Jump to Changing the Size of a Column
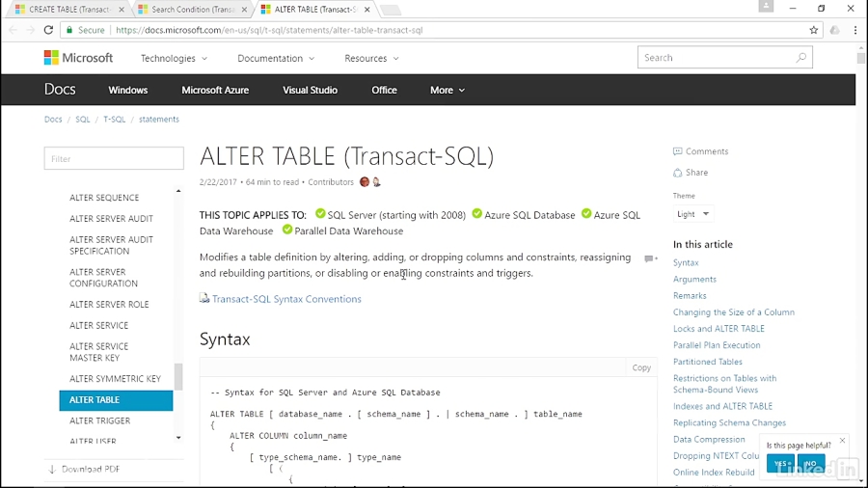 coord(734,312)
